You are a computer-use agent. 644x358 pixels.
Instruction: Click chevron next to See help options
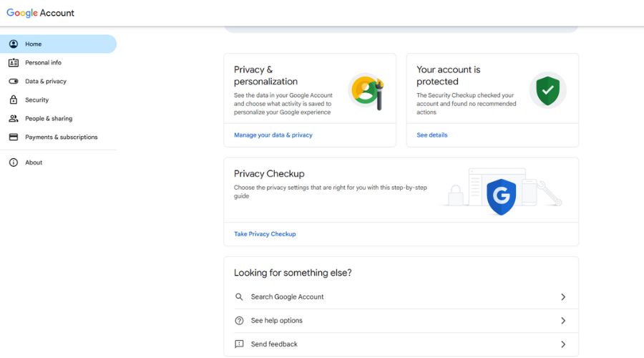[563, 321]
